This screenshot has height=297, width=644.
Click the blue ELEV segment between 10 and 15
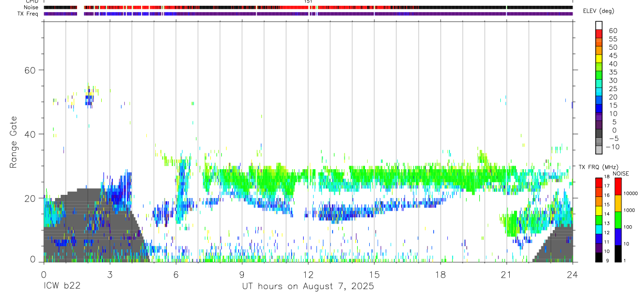pos(599,109)
